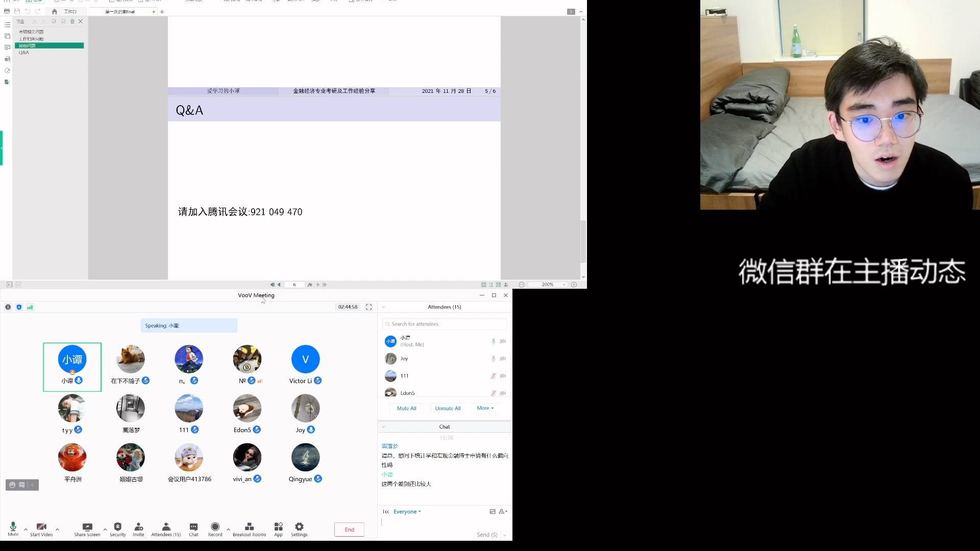Click the Security icon in toolbar

click(x=118, y=529)
